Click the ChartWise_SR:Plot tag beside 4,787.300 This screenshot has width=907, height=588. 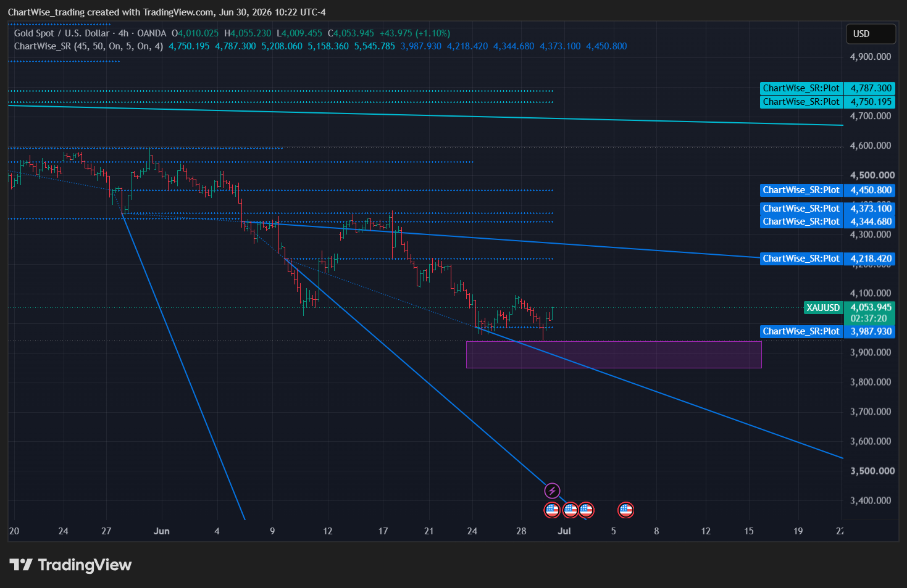coord(801,88)
